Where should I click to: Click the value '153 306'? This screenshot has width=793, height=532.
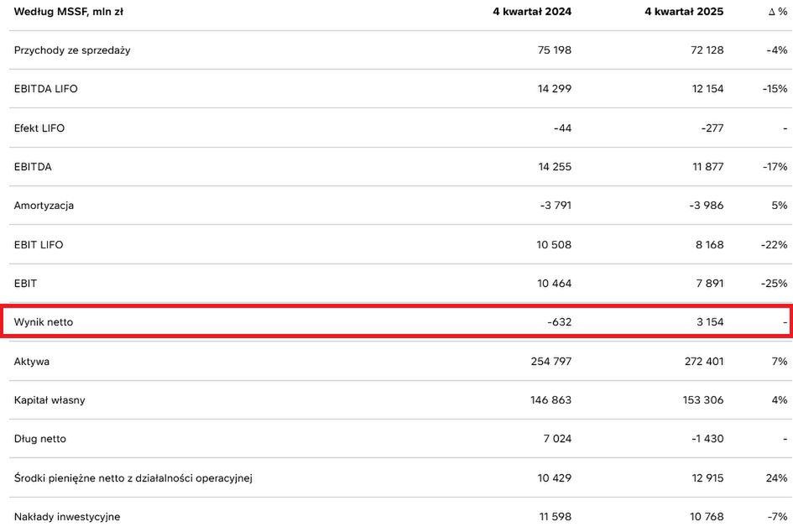[703, 400]
